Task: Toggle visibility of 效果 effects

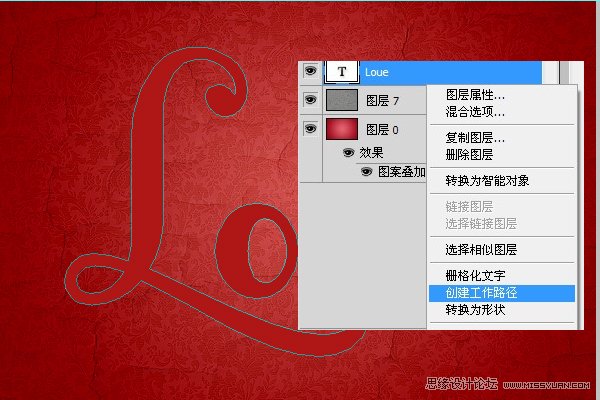Action: click(348, 153)
